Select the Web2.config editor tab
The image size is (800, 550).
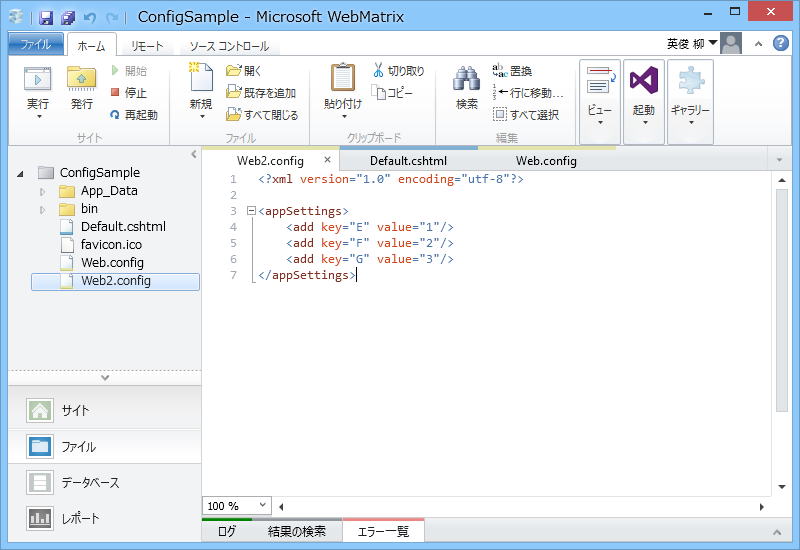[x=270, y=161]
